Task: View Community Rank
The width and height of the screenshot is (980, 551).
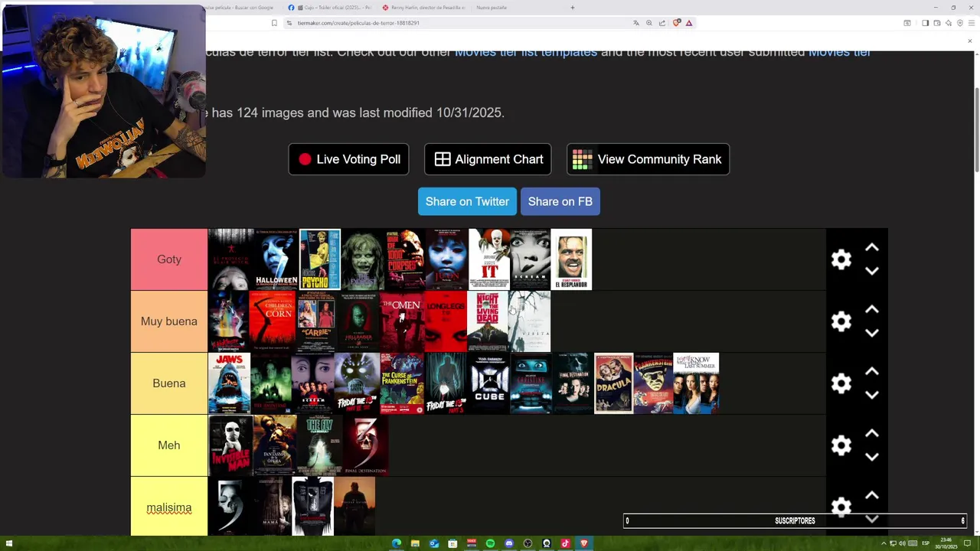Action: 648,159
